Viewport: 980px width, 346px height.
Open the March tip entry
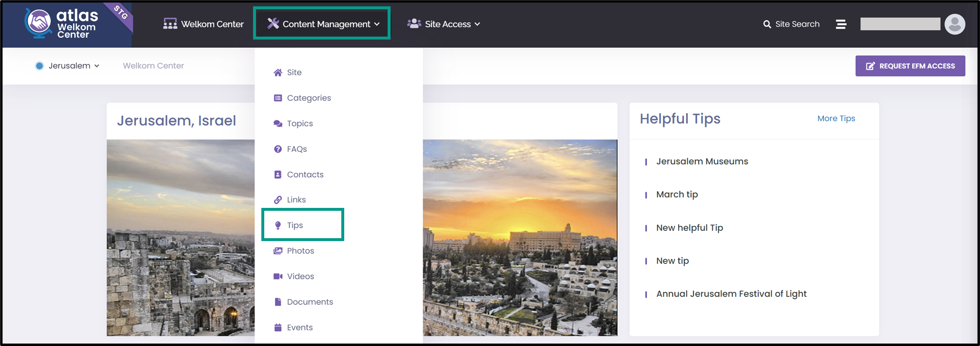point(677,195)
